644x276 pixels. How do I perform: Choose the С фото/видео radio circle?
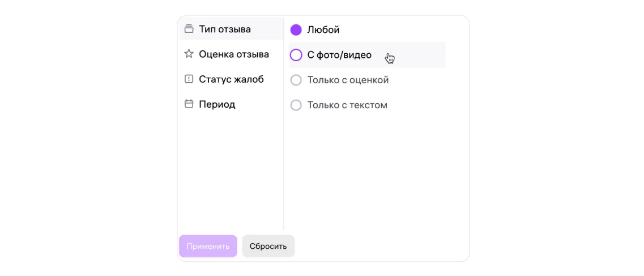pyautogui.click(x=296, y=55)
